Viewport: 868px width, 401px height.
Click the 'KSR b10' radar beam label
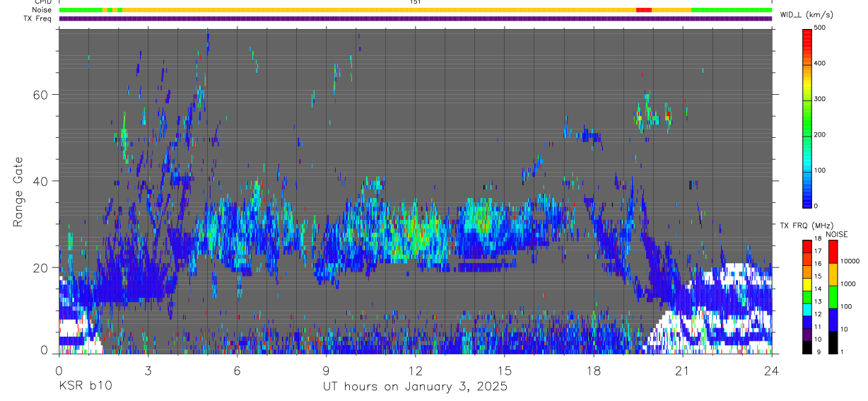[x=84, y=386]
